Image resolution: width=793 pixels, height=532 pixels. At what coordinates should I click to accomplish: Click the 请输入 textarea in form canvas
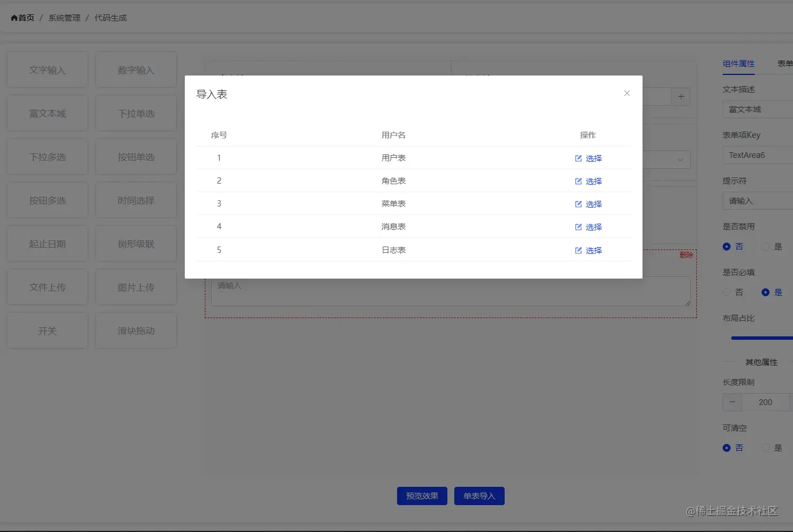[451, 292]
